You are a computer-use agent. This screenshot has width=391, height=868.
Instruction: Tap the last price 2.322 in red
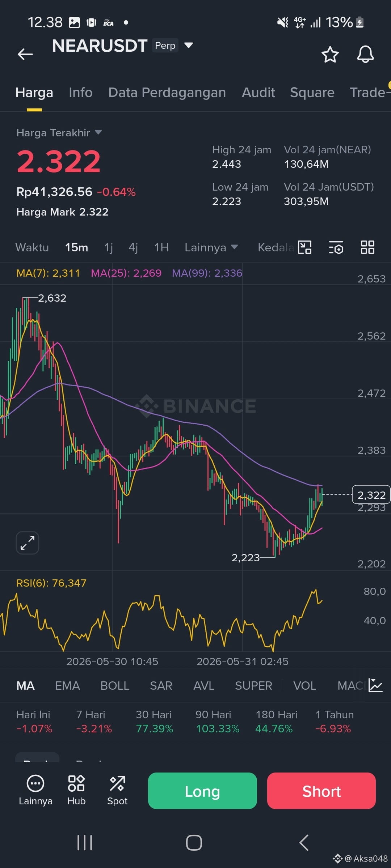point(59,161)
